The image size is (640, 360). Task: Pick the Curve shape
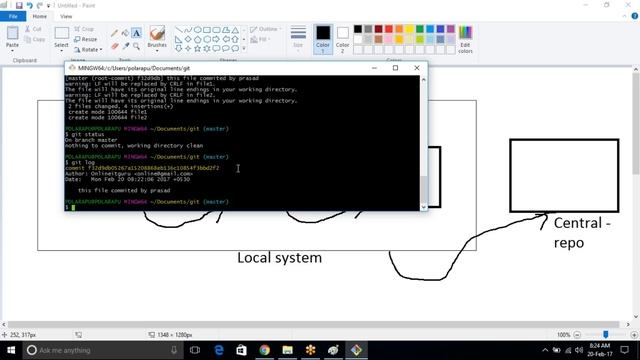(x=188, y=30)
